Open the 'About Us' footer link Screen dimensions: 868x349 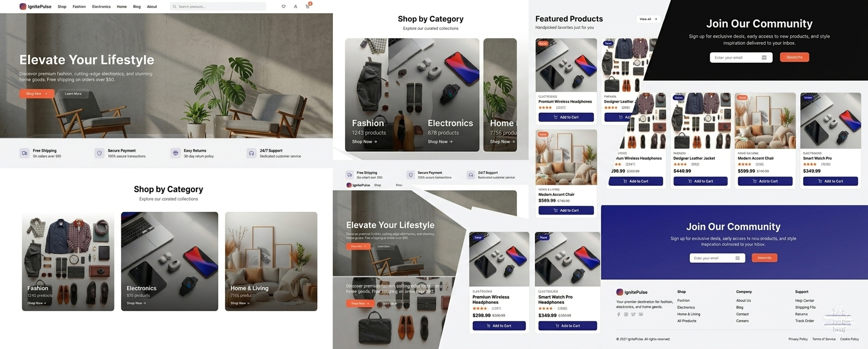(x=744, y=301)
